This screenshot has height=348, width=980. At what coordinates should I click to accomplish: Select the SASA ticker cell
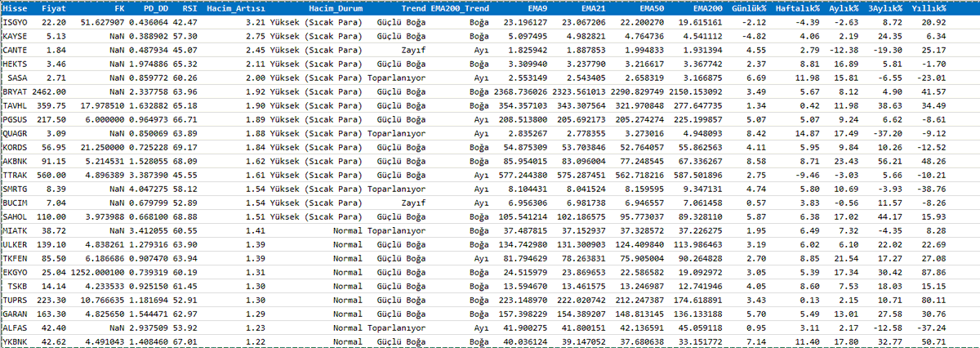pos(18,77)
